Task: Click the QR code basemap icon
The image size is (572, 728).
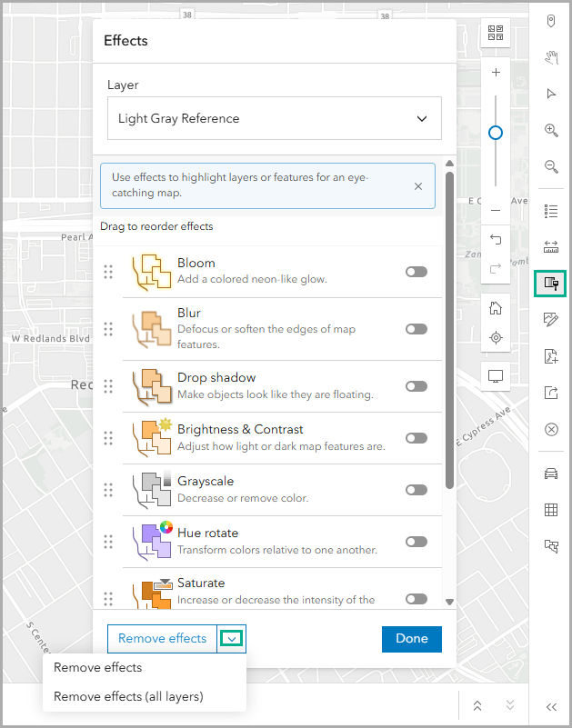Action: (496, 34)
